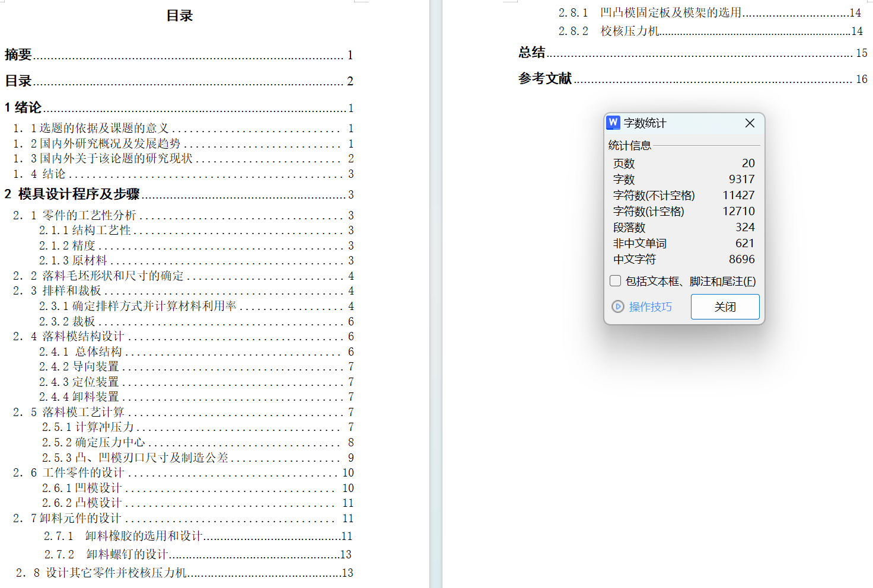The image size is (873, 588).
Task: Click the 1 绪论 heading entry
Action: pos(179,107)
